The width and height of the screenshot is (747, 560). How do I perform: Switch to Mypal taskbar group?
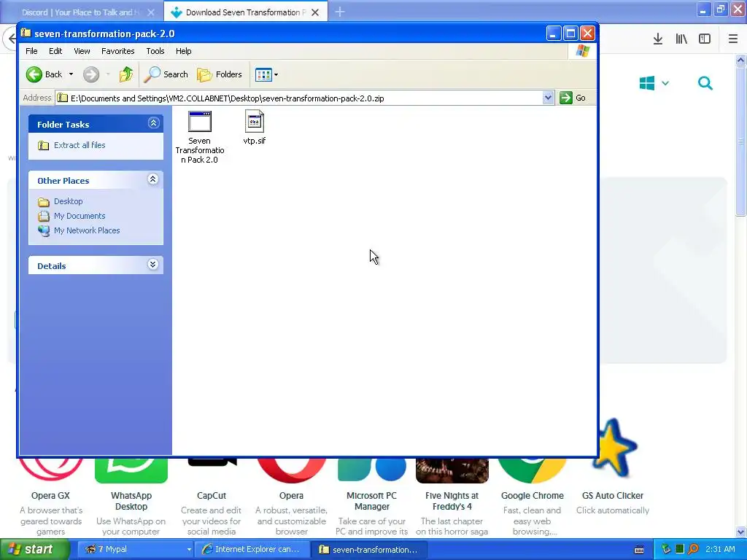click(x=136, y=549)
